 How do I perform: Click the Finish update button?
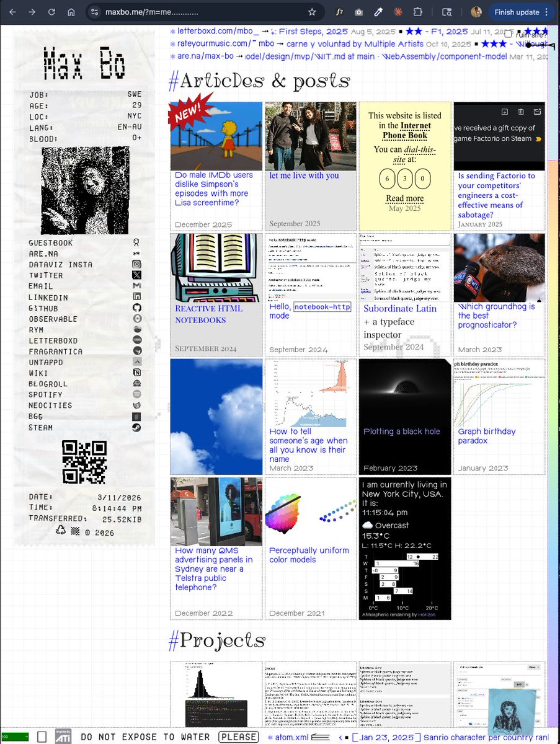pyautogui.click(x=520, y=12)
